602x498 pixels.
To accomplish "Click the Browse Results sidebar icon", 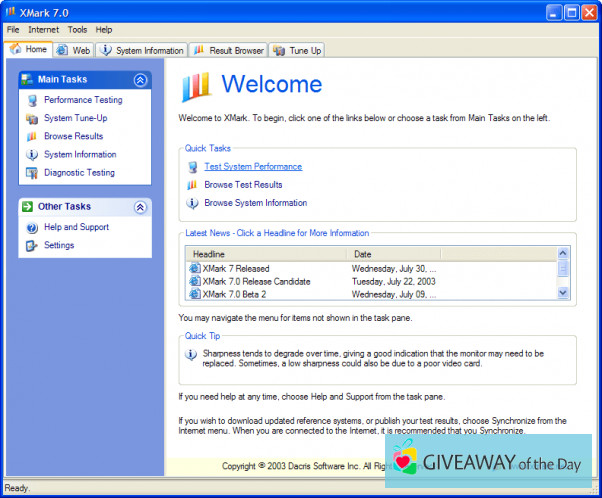I will click(x=33, y=136).
